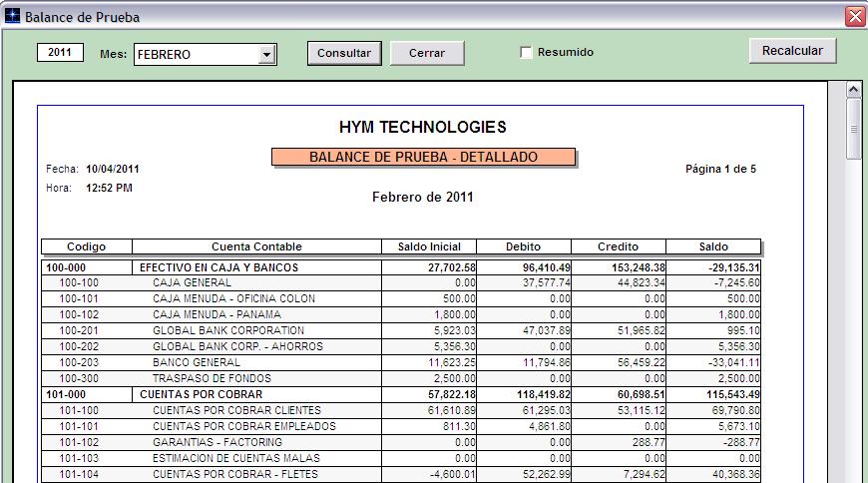This screenshot has height=483, width=868.
Task: Click the Codigo column header
Action: [86, 246]
